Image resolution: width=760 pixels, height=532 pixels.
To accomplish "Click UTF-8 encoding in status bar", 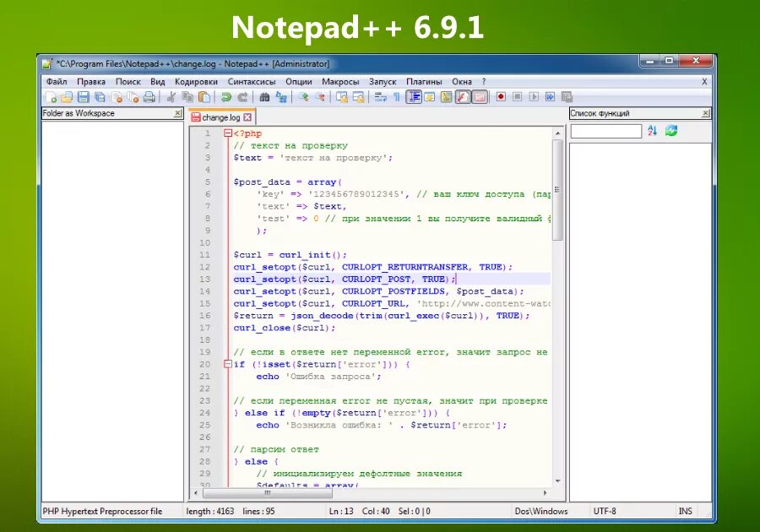I will (605, 511).
